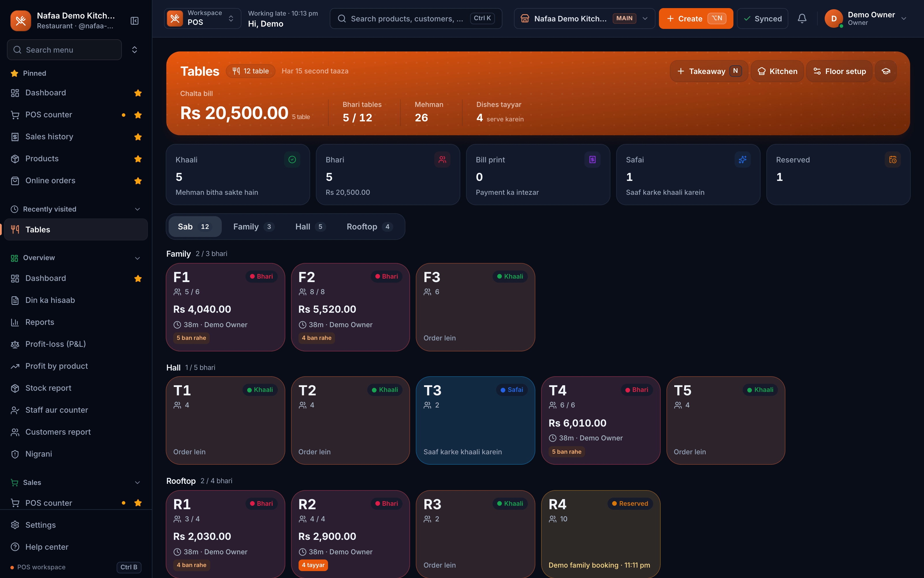The width and height of the screenshot is (924, 578).
Task: Open Floor setup
Action: (839, 71)
